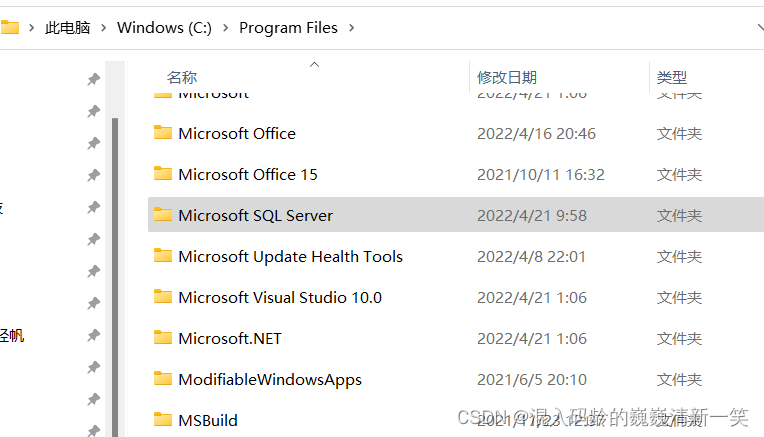Viewport: 764px width, 437px height.
Task: Click the date 2021/10/11 16:32
Action: coord(540,174)
